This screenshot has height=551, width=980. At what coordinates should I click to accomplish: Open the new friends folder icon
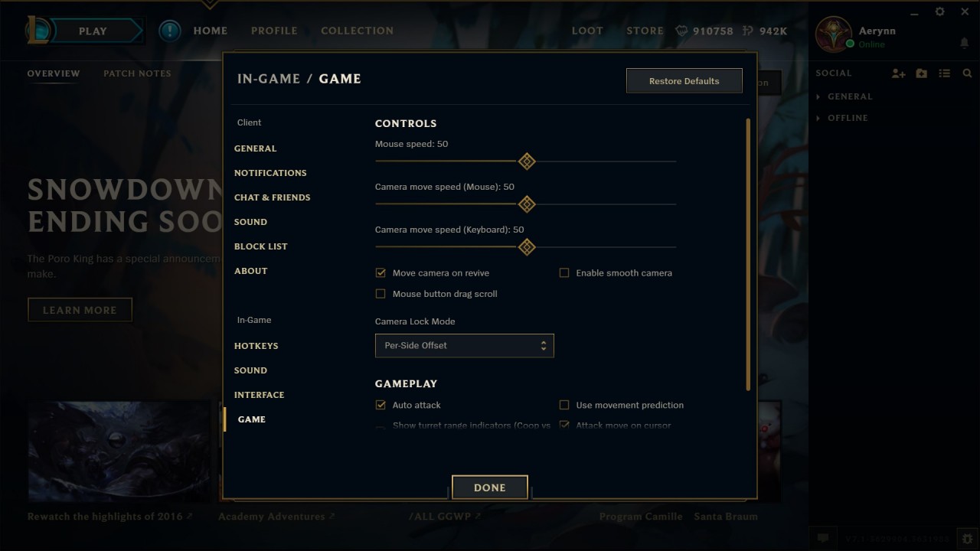coord(921,73)
